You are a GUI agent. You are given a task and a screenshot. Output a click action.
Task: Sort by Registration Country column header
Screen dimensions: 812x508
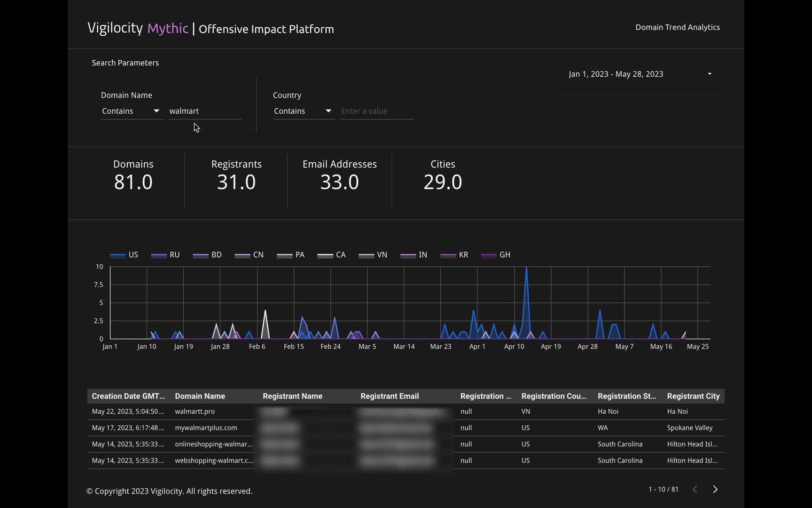[x=554, y=396]
